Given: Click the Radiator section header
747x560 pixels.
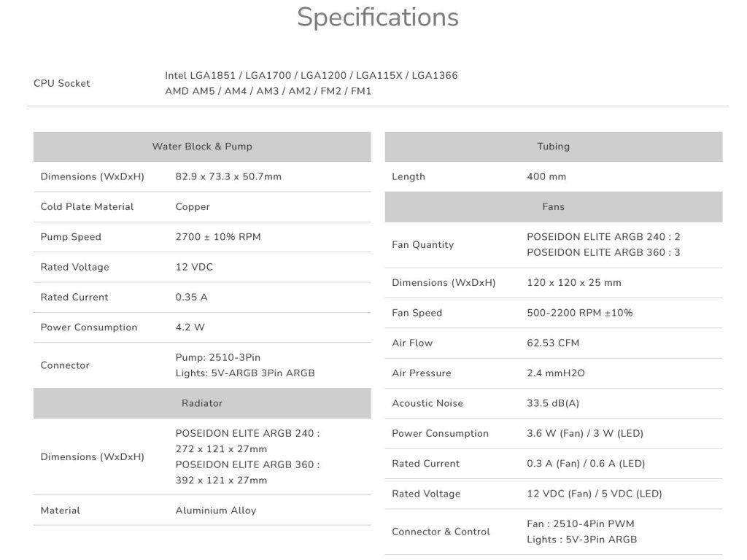Looking at the screenshot, I should (202, 403).
